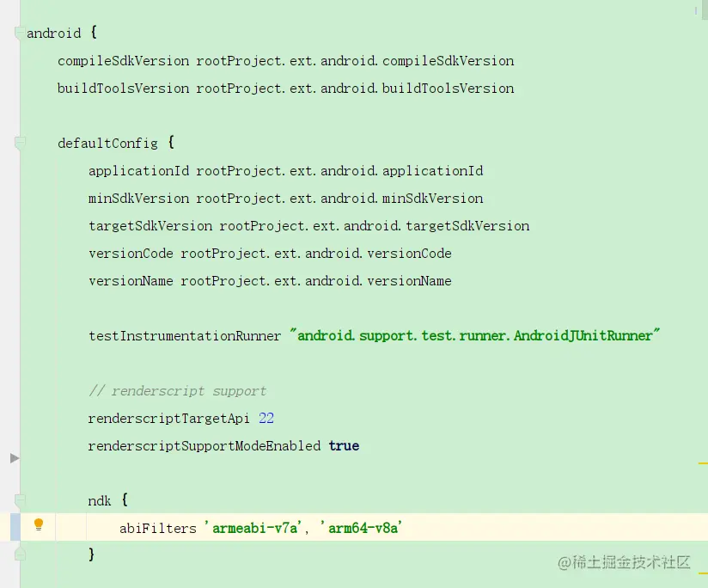
Task: Click the ndk keyword
Action: pos(100,501)
